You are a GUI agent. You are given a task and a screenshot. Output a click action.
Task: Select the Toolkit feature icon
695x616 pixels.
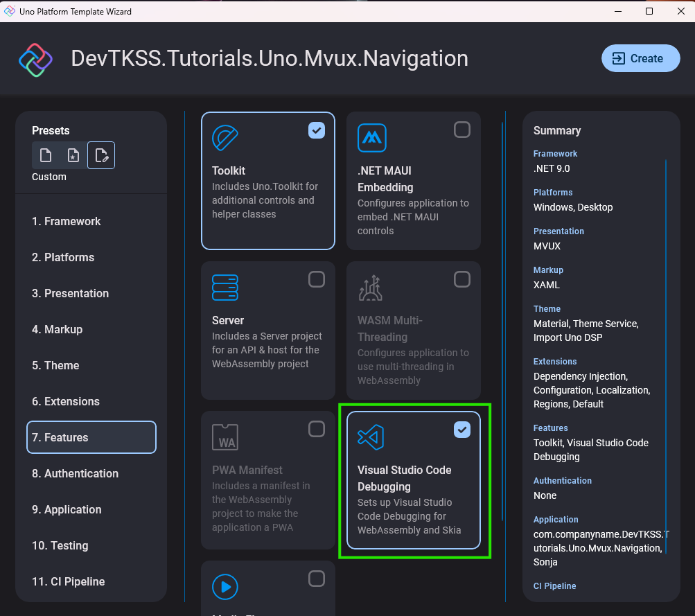click(225, 138)
